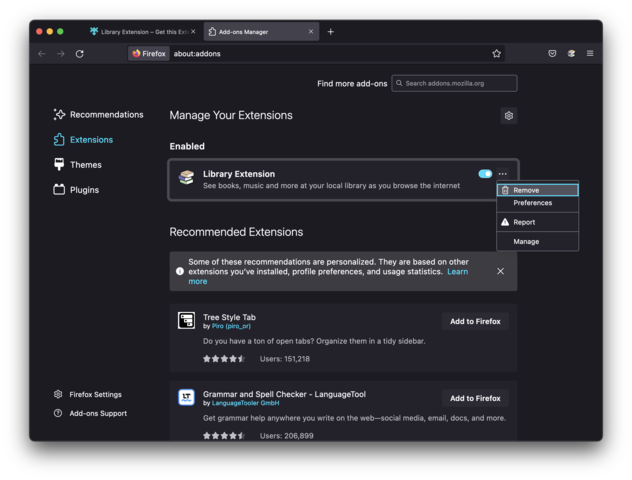
Task: Click the info icon in recommendations notice
Action: (180, 271)
